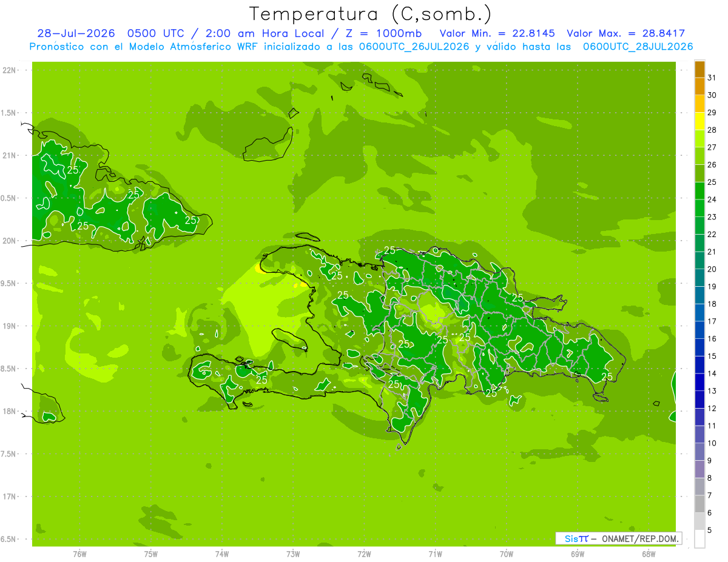The width and height of the screenshot is (728, 562).
Task: Click the "19N" latitude label
Action: point(9,326)
